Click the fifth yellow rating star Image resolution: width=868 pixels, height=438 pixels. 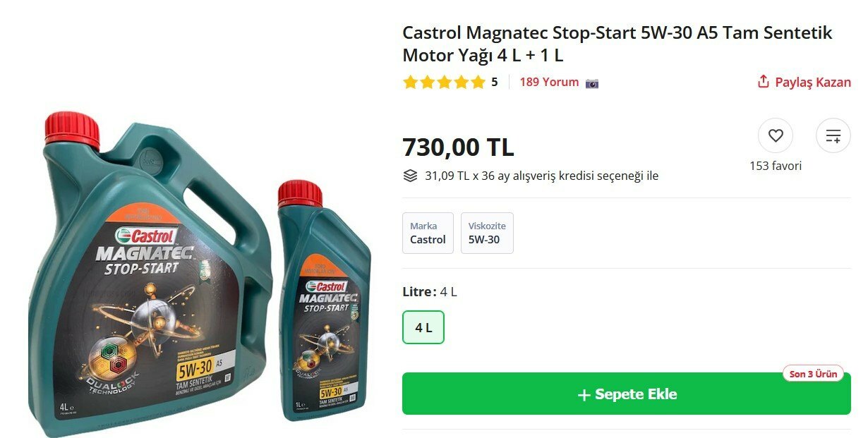[x=478, y=83]
